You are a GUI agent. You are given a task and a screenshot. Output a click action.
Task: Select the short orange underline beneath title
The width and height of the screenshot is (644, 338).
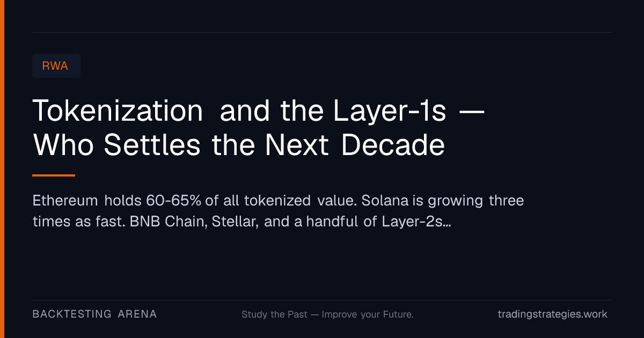[54, 175]
